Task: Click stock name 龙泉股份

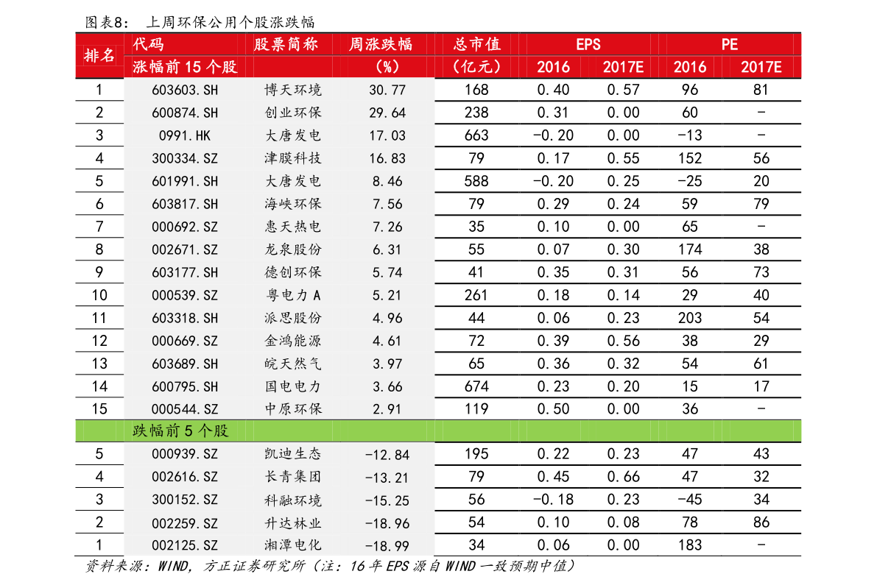Action: [x=293, y=249]
